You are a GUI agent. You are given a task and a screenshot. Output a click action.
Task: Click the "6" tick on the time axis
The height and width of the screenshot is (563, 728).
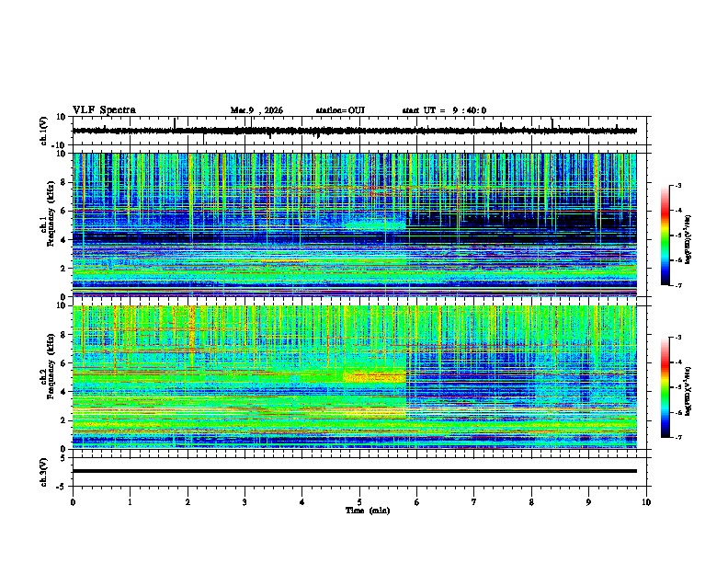(x=417, y=502)
